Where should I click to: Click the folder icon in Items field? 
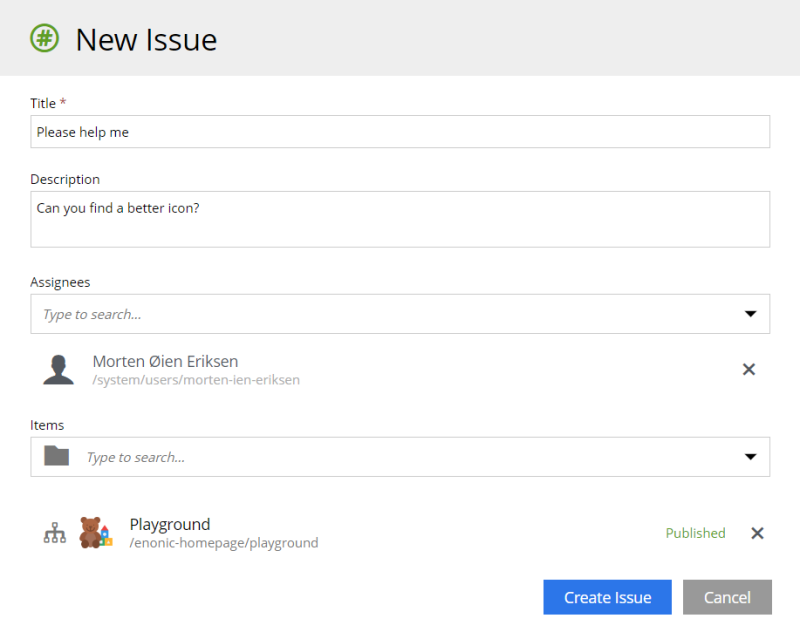[57, 456]
